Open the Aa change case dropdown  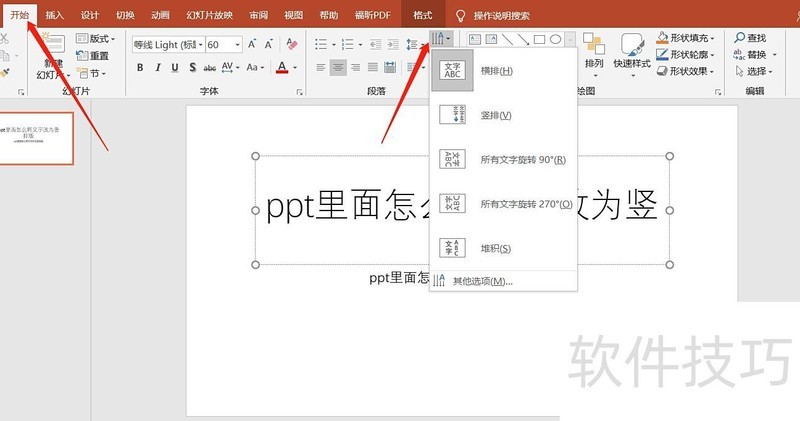(255, 67)
